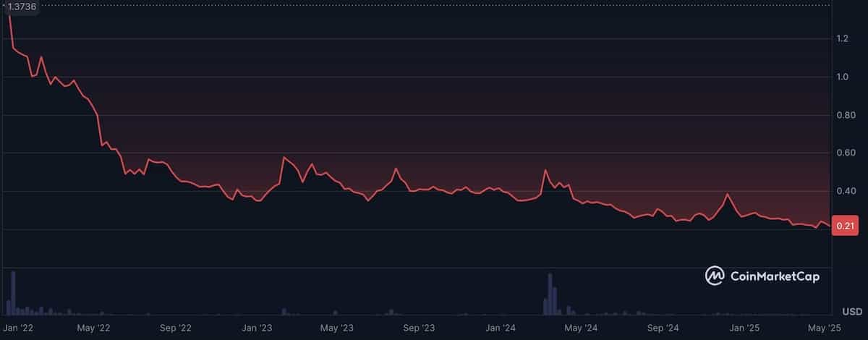
Task: Click the Jan '24 date label
Action: 501,328
